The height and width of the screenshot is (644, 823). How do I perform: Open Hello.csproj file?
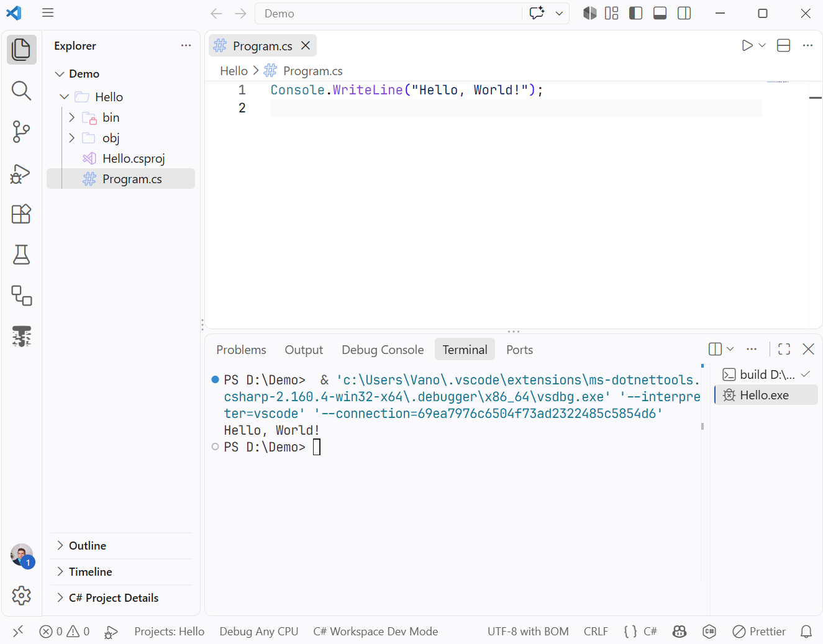(121, 158)
